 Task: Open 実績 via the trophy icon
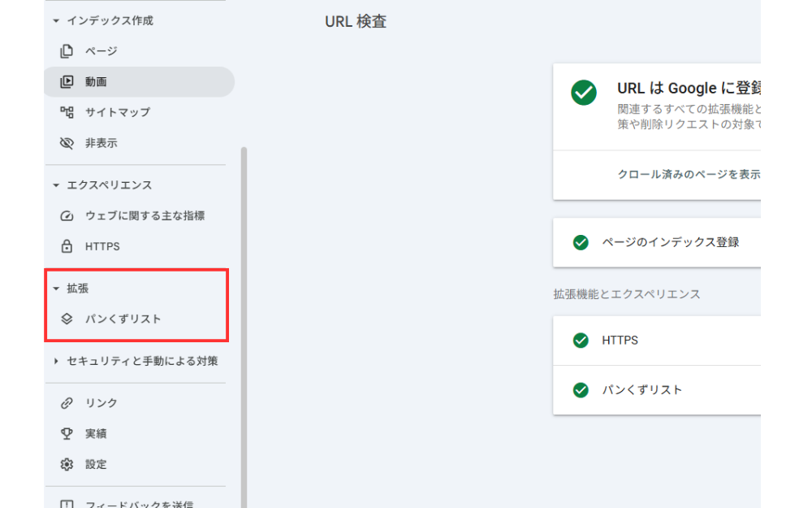(x=67, y=433)
